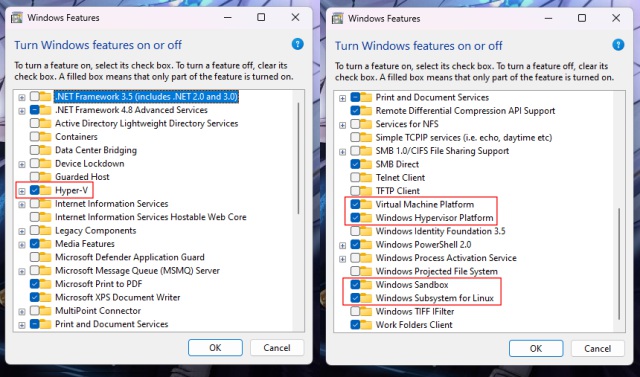Viewport: 640px width, 377px height.
Task: Select the Windows TIFF IFilter label
Action: point(415,311)
